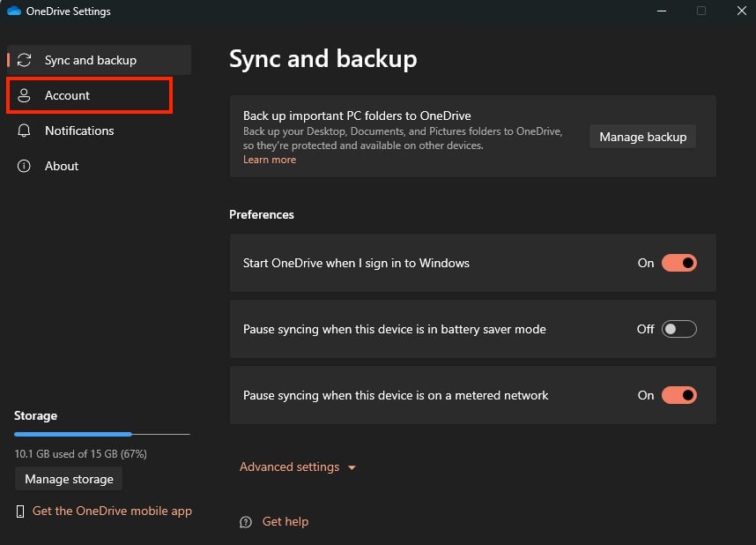Click the About info circle icon
The height and width of the screenshot is (545, 756).
[x=25, y=166]
